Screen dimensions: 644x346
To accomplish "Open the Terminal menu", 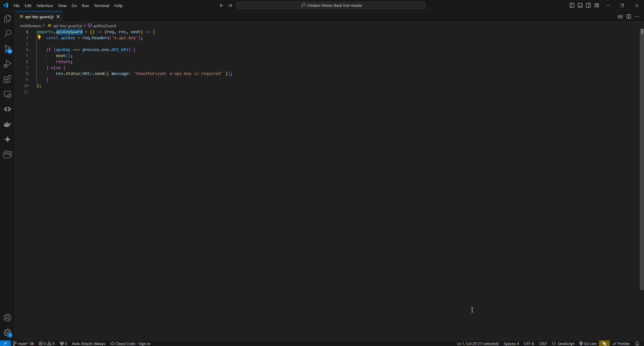I will click(101, 6).
